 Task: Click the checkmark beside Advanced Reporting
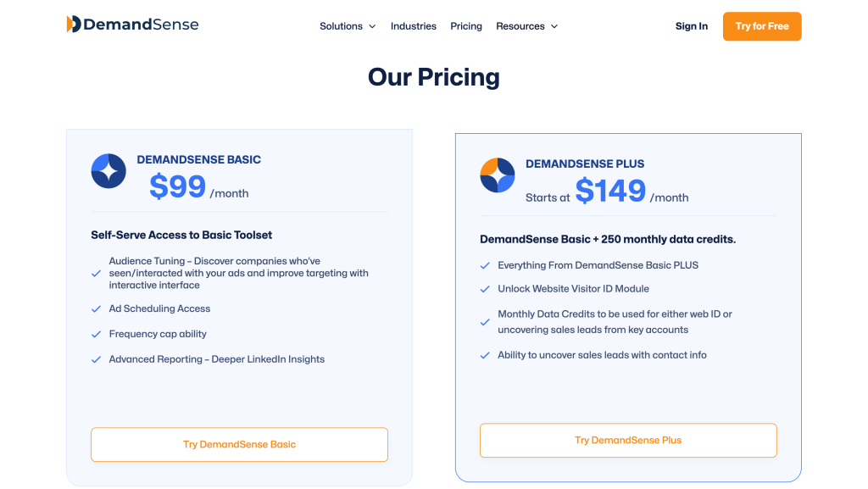(96, 359)
